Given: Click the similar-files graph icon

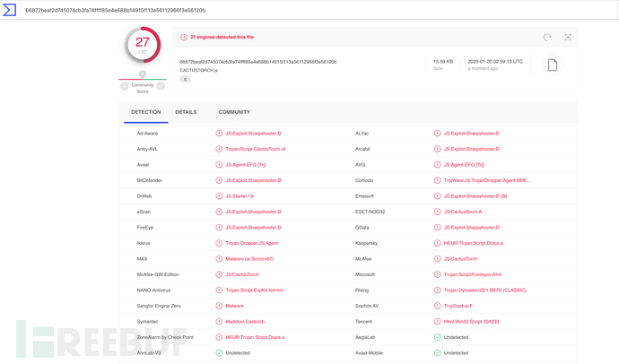Looking at the screenshot, I should 568,37.
